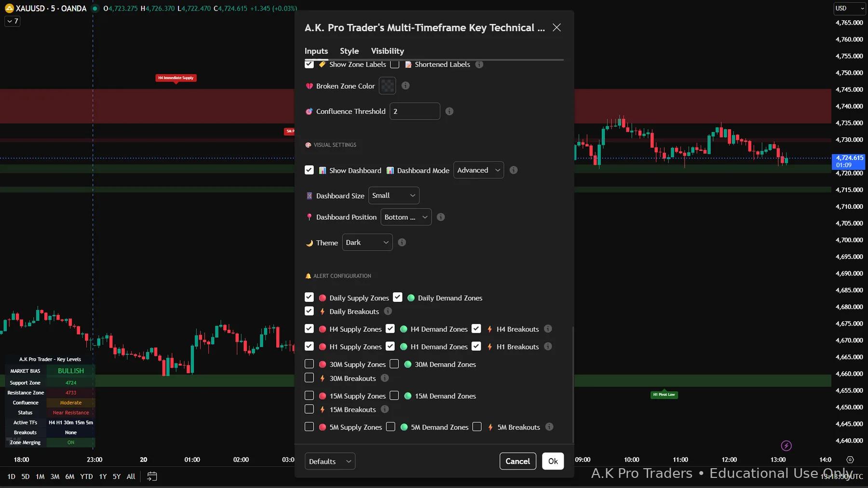This screenshot has height=488, width=868.
Task: Open the Defaults dropdown menu
Action: coord(329,461)
